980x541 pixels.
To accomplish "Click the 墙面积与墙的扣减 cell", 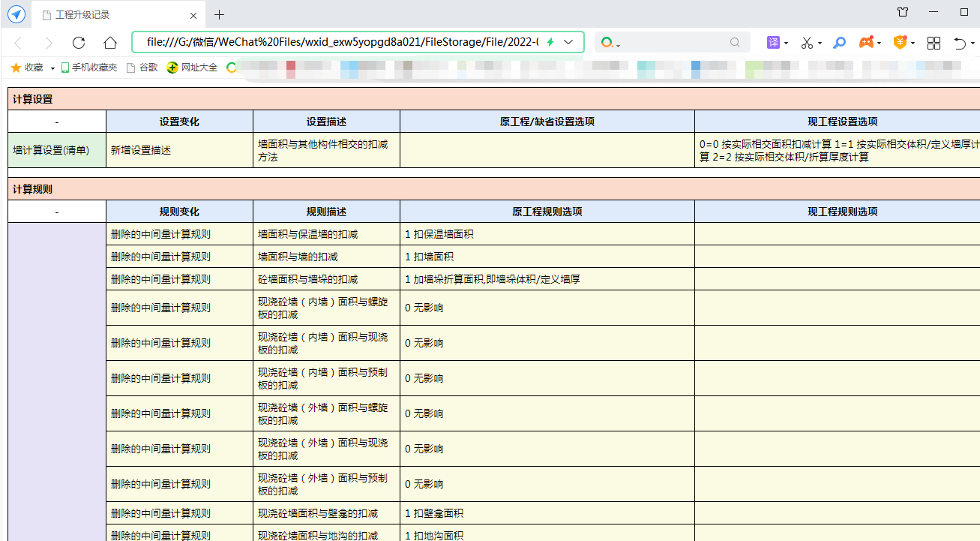I will (x=326, y=257).
